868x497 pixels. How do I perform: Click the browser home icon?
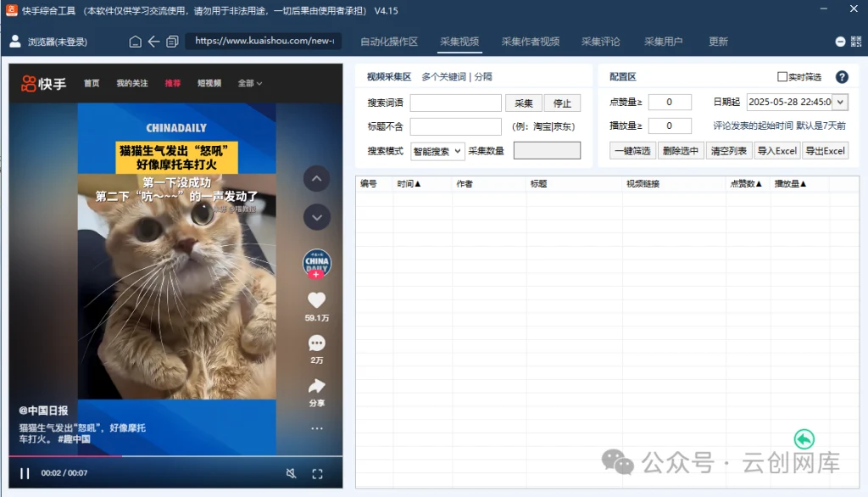(135, 42)
